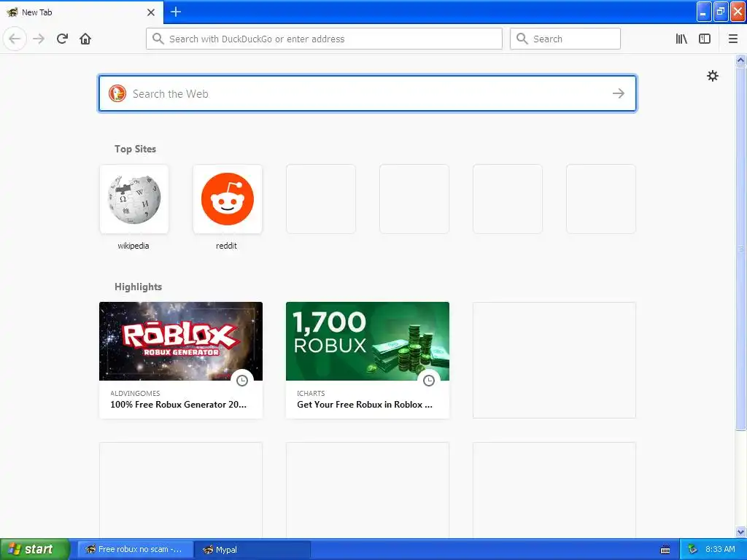Image resolution: width=747 pixels, height=560 pixels.
Task: Click the page scrollbar up arrow
Action: point(740,60)
